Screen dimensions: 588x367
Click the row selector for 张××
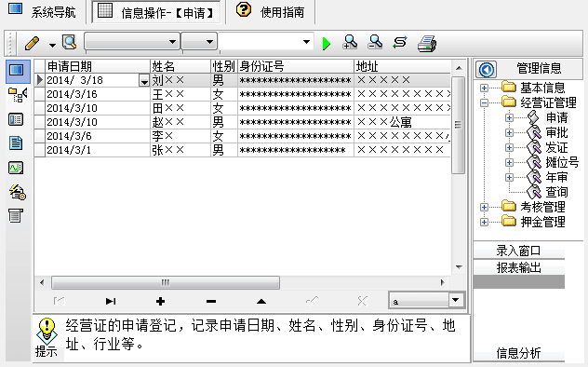(39, 150)
